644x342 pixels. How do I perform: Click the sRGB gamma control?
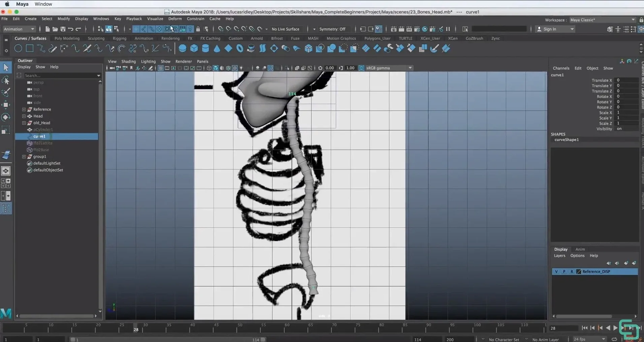386,68
